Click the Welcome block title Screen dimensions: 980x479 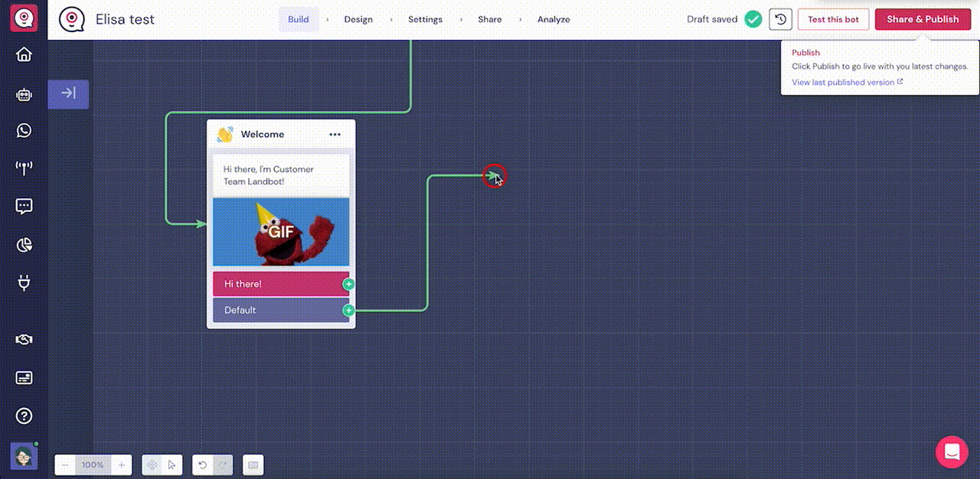click(x=263, y=135)
